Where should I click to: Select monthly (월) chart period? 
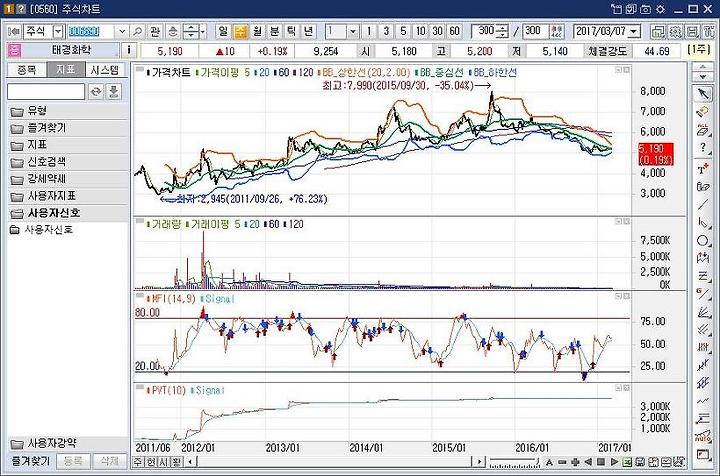coord(257,32)
